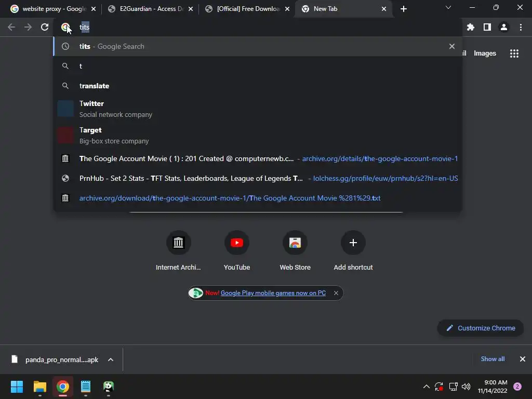The image size is (532, 399).
Task: Switch to the Official Free Download tab
Action: click(x=248, y=9)
